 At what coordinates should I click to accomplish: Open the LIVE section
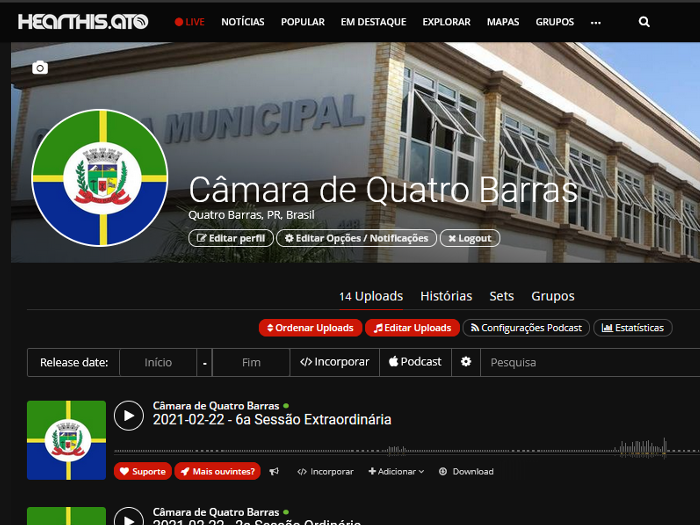click(x=190, y=22)
